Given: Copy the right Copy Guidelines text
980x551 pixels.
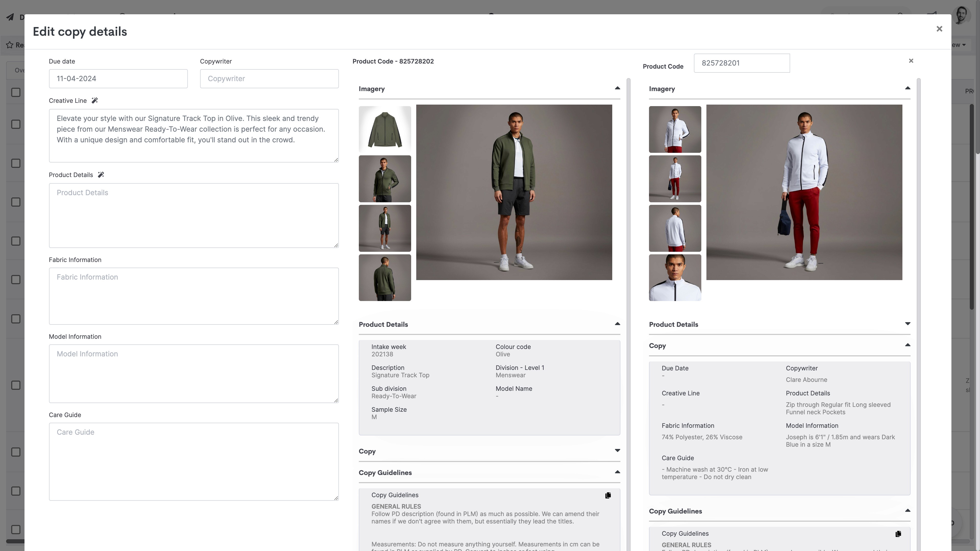Looking at the screenshot, I should coord(898,533).
